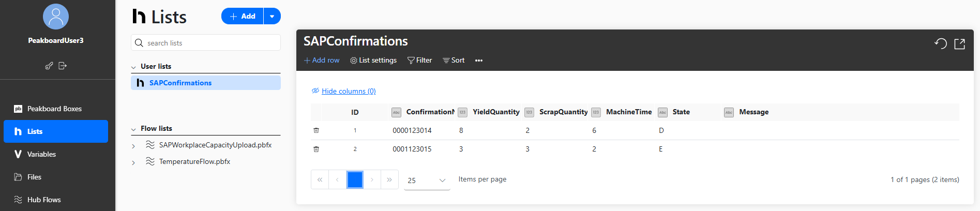980x211 pixels.
Task: Select TemperatureFlow.pbfx in Flow lists
Action: (x=194, y=161)
